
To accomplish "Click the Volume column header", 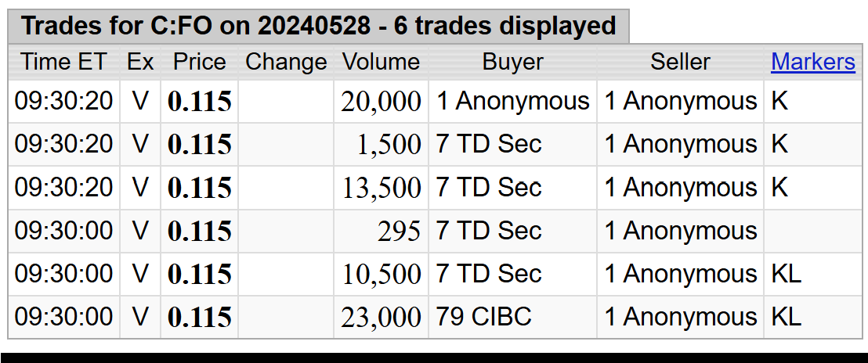I will click(x=381, y=62).
